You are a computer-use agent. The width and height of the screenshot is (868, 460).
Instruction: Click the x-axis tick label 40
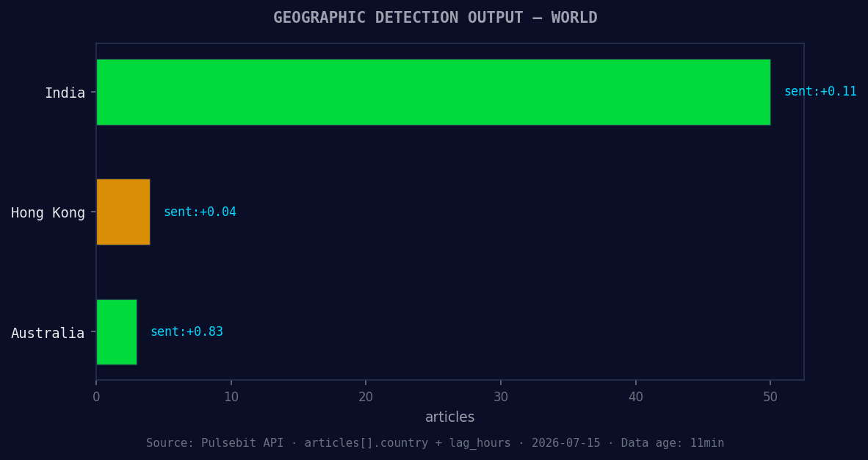click(x=635, y=397)
